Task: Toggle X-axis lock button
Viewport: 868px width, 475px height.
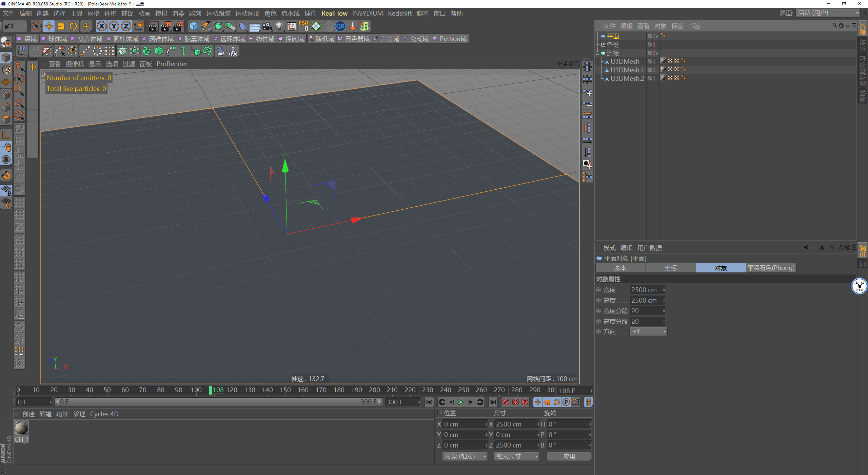Action: point(101,26)
